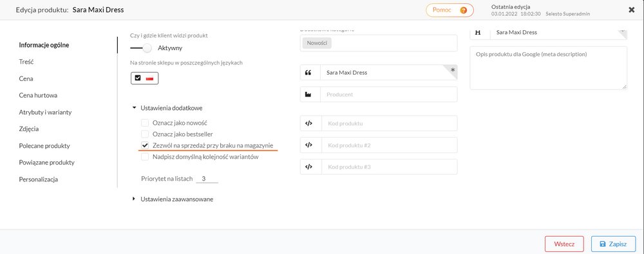Click the Kod produktu #2 input field
Image resolution: width=644 pixels, height=254 pixels.
[379, 145]
